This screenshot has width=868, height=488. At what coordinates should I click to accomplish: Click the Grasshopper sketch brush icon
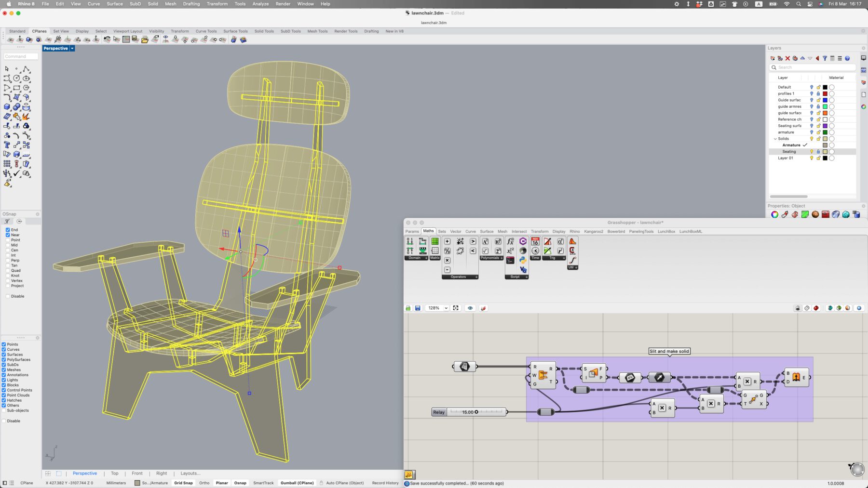[x=483, y=308]
